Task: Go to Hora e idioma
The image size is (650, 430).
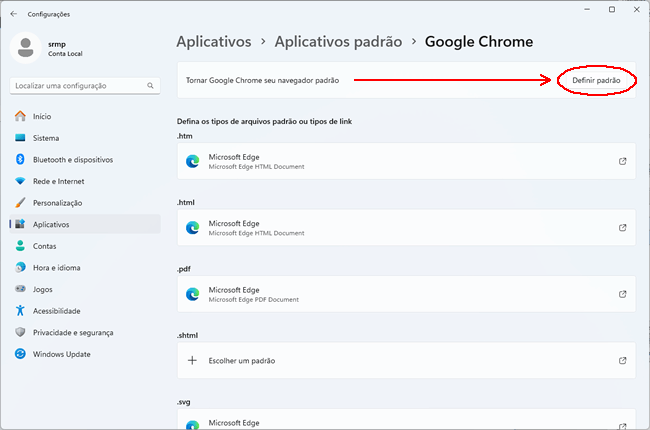Action: pyautogui.click(x=85, y=267)
